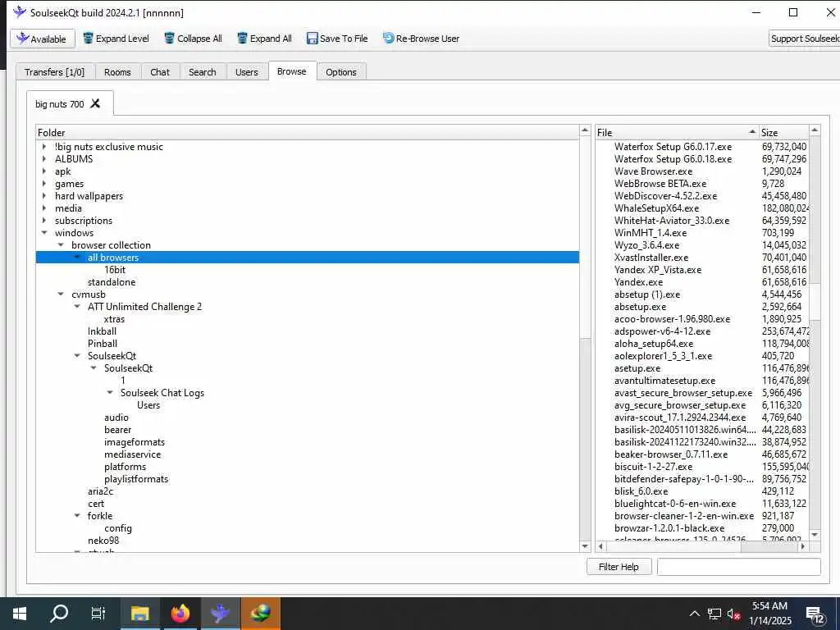Sort files by the Size column header

pyautogui.click(x=783, y=132)
